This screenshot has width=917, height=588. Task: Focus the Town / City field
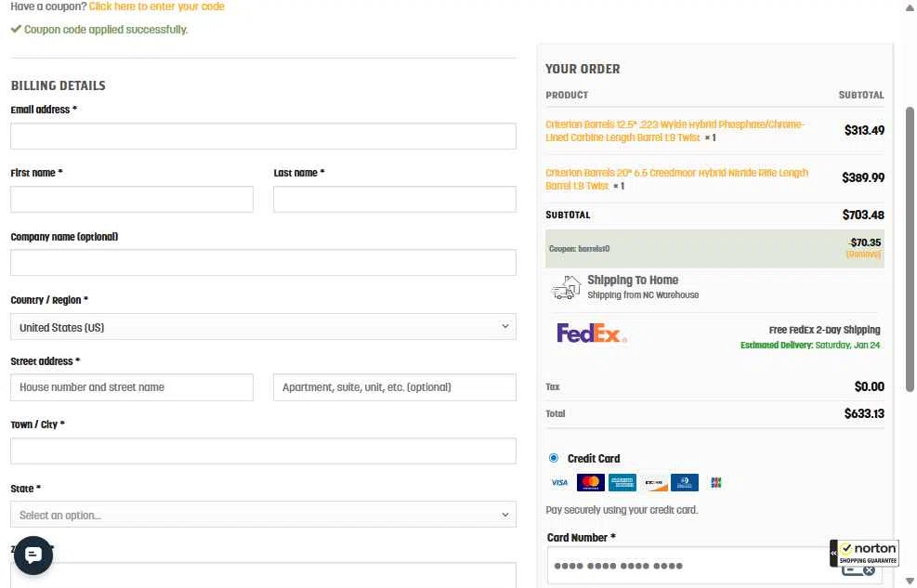tap(263, 451)
